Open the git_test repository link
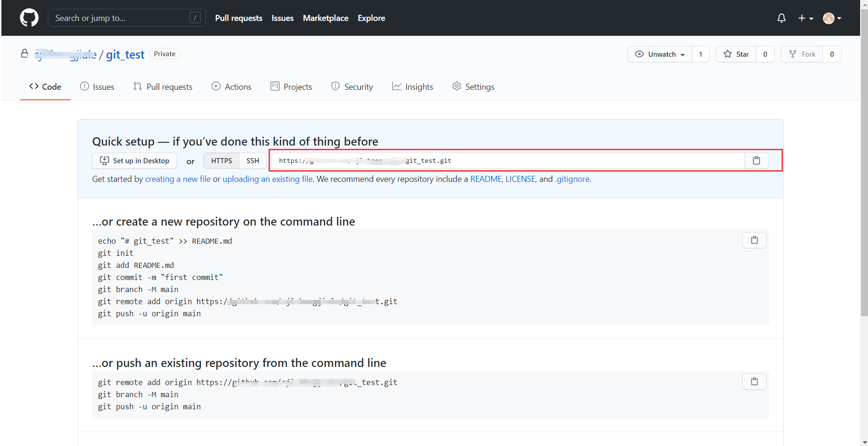 pos(125,54)
